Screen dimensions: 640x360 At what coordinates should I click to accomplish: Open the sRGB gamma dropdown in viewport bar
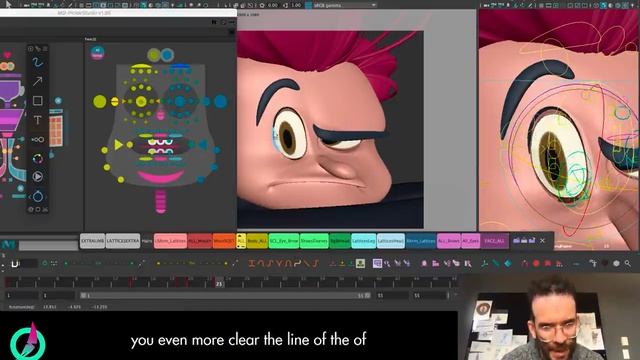click(x=345, y=5)
